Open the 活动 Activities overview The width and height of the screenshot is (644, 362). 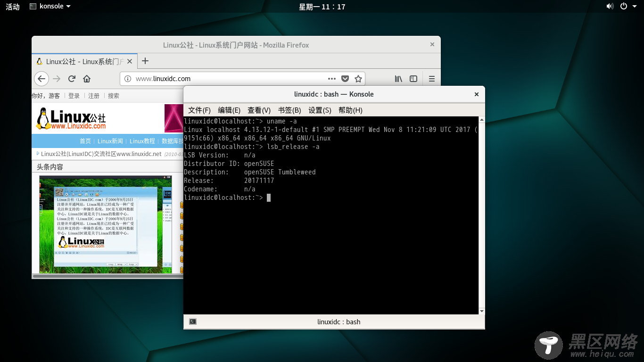pyautogui.click(x=13, y=7)
